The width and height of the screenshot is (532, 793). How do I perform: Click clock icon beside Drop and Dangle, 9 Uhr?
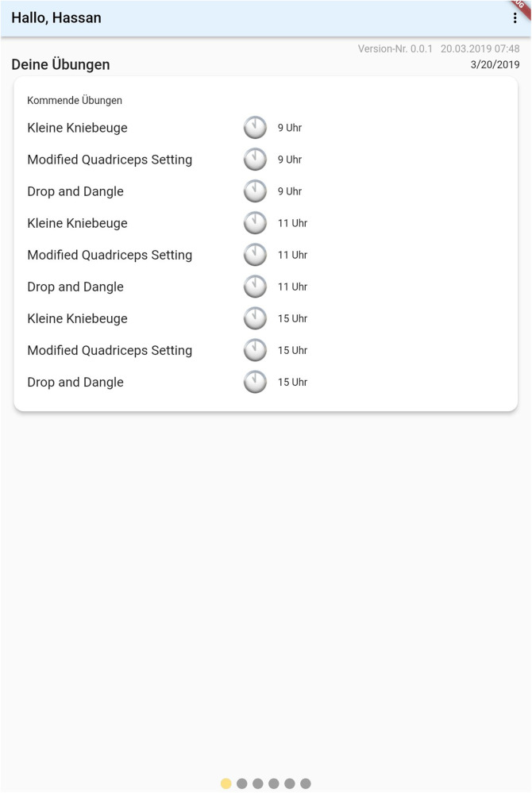coord(256,191)
